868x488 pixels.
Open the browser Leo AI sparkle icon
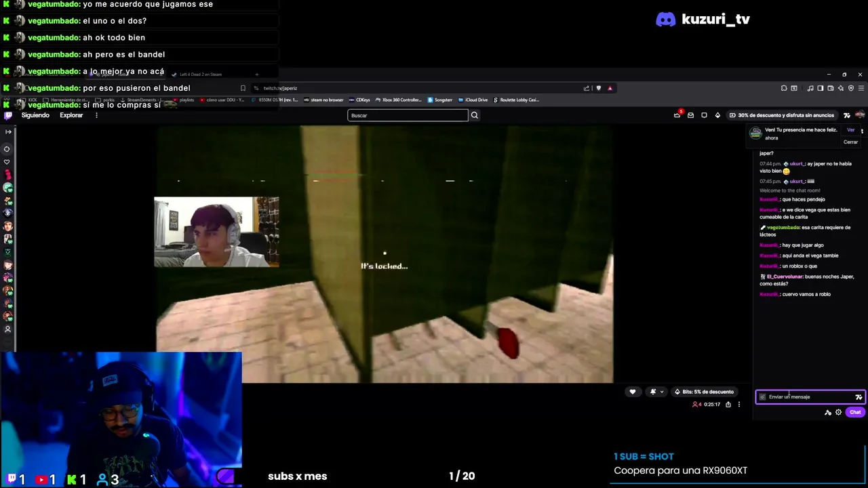tap(841, 88)
